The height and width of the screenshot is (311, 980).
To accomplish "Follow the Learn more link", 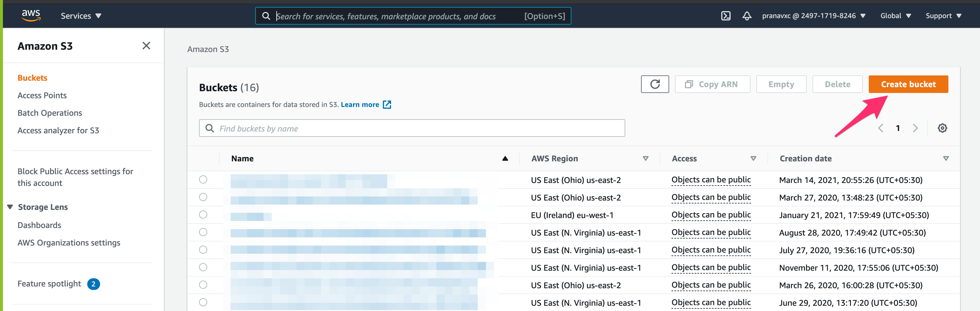I will click(x=359, y=104).
